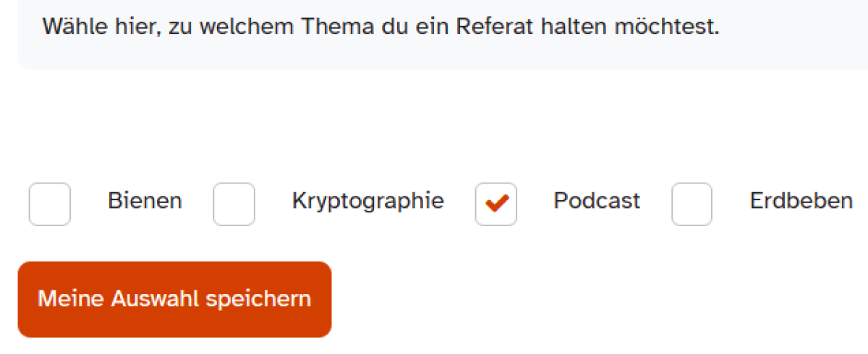Image resolution: width=868 pixels, height=354 pixels.
Task: Click the Referat instruction text
Action: (x=381, y=27)
